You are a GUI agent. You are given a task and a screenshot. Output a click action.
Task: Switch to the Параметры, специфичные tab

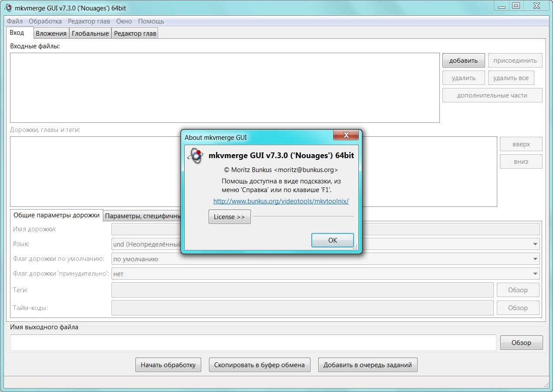143,216
